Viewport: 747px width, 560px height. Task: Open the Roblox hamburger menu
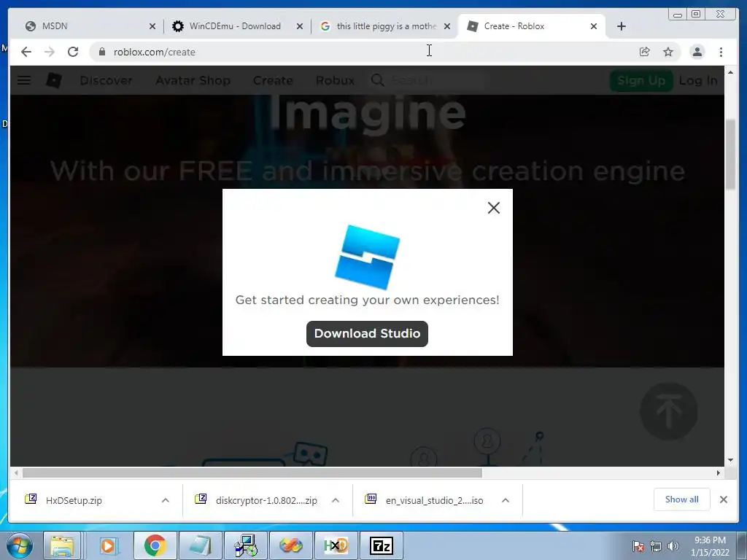tap(24, 80)
